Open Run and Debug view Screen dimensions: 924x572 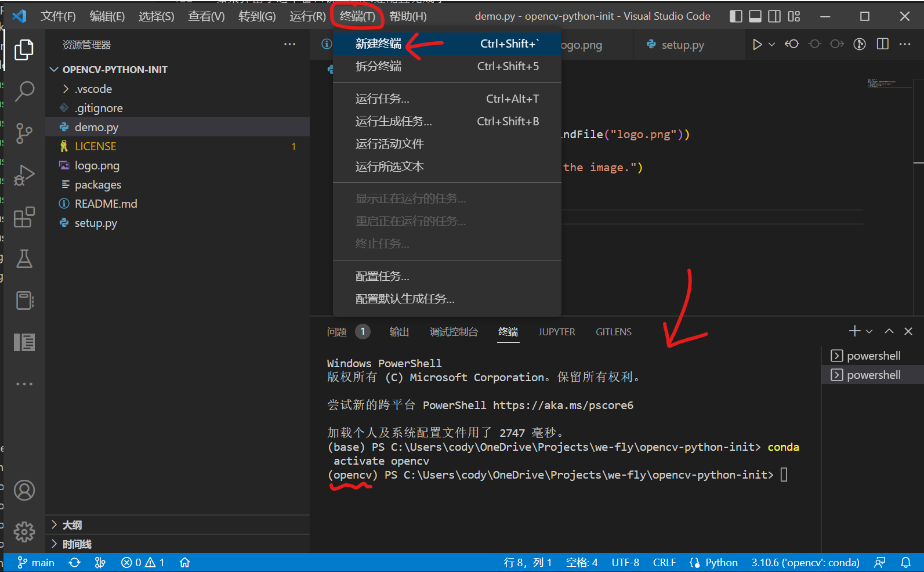24,175
